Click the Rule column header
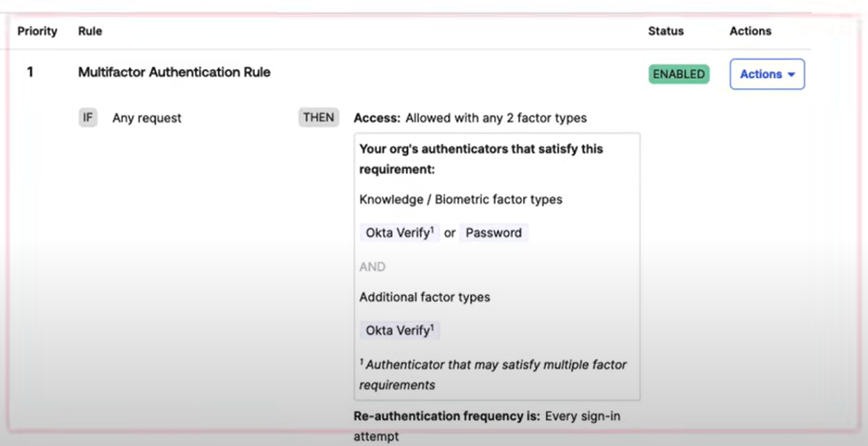868x446 pixels. click(x=89, y=31)
